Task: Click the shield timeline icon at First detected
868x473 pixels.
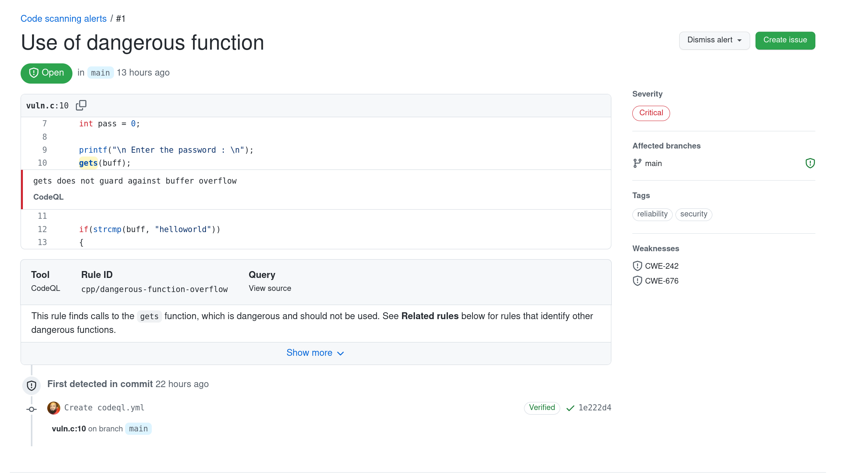Action: 32,386
